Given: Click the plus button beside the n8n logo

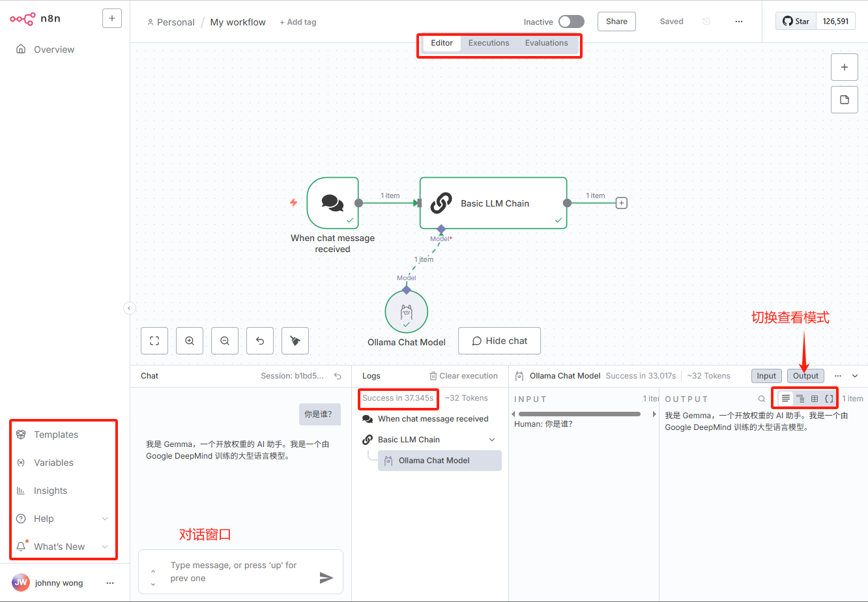Looking at the screenshot, I should click(112, 18).
